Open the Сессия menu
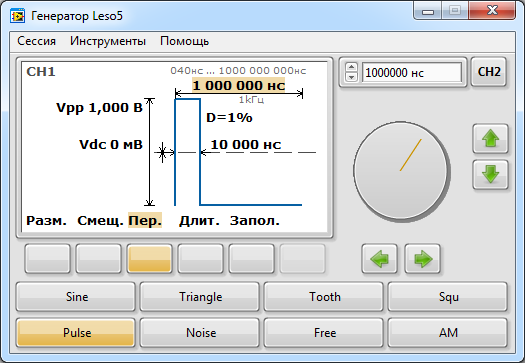Image resolution: width=525 pixels, height=363 pixels. (36, 41)
